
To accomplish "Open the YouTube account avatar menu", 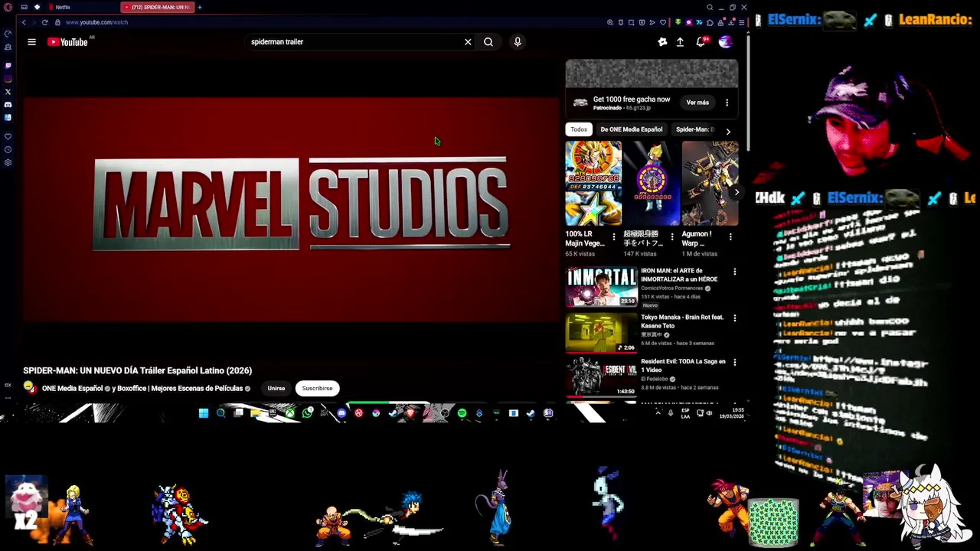I will pyautogui.click(x=725, y=42).
